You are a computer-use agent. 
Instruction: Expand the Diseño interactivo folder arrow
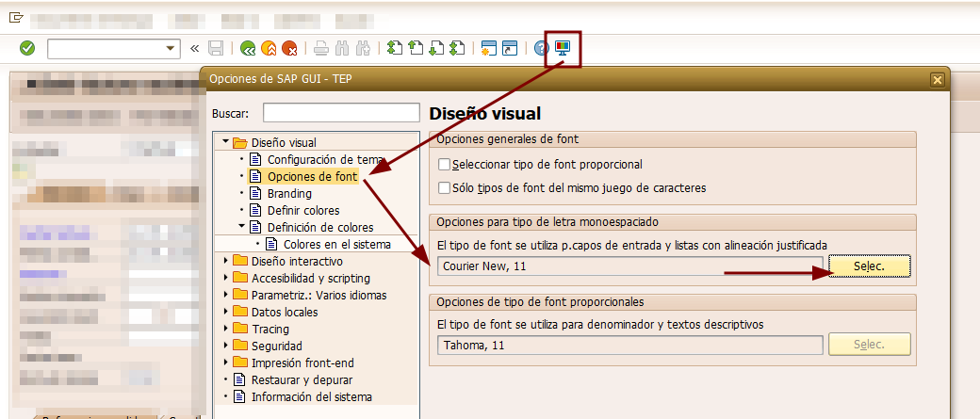225,261
